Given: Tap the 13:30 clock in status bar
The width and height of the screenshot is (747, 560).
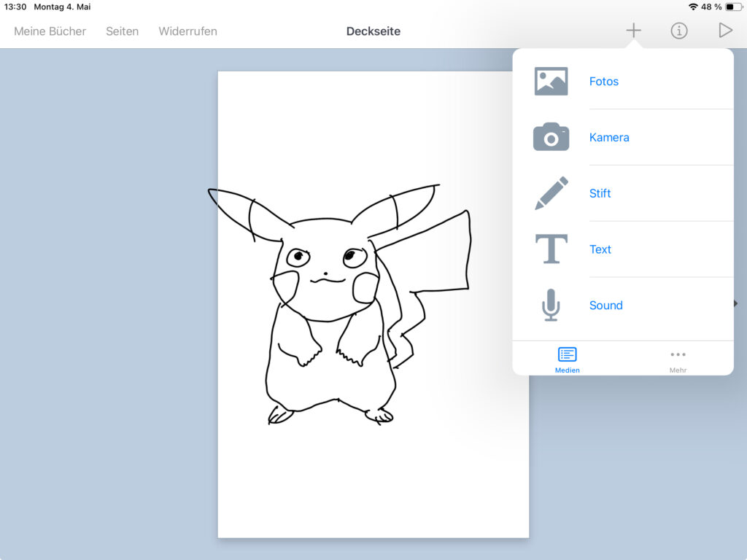Looking at the screenshot, I should click(15, 7).
